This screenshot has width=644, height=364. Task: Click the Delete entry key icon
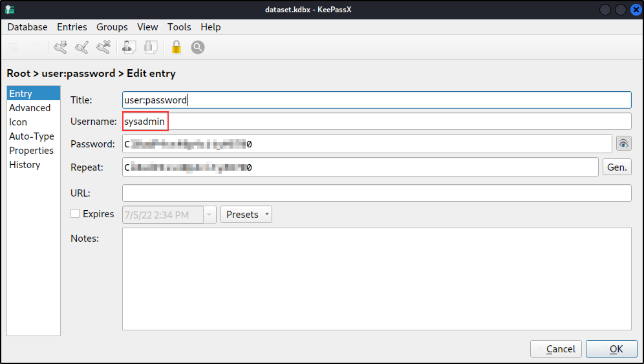coord(103,47)
